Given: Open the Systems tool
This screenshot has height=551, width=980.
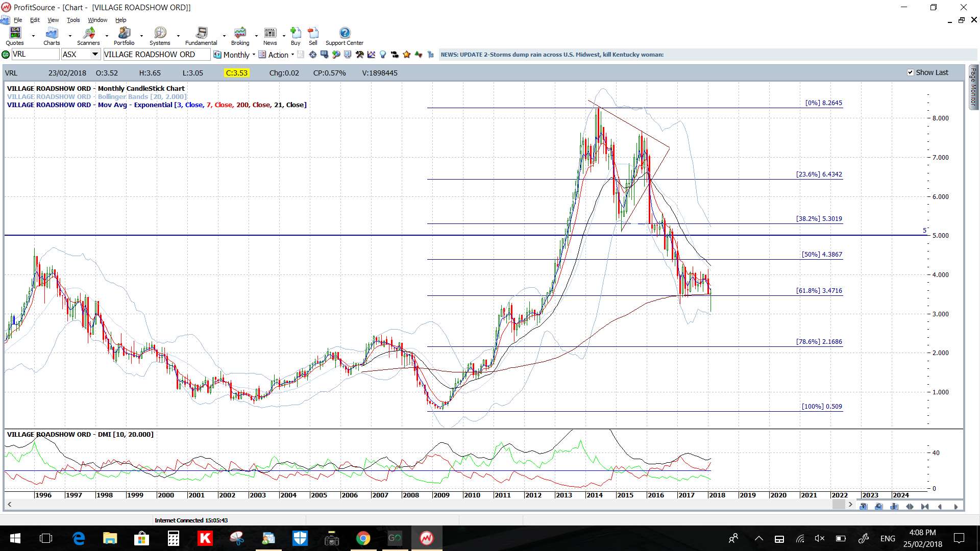Looking at the screenshot, I should pyautogui.click(x=160, y=36).
